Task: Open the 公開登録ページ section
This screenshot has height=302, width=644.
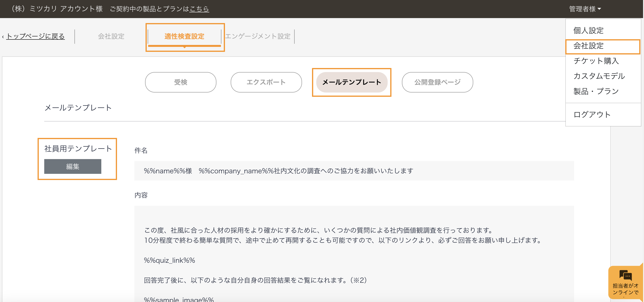Action: tap(437, 82)
